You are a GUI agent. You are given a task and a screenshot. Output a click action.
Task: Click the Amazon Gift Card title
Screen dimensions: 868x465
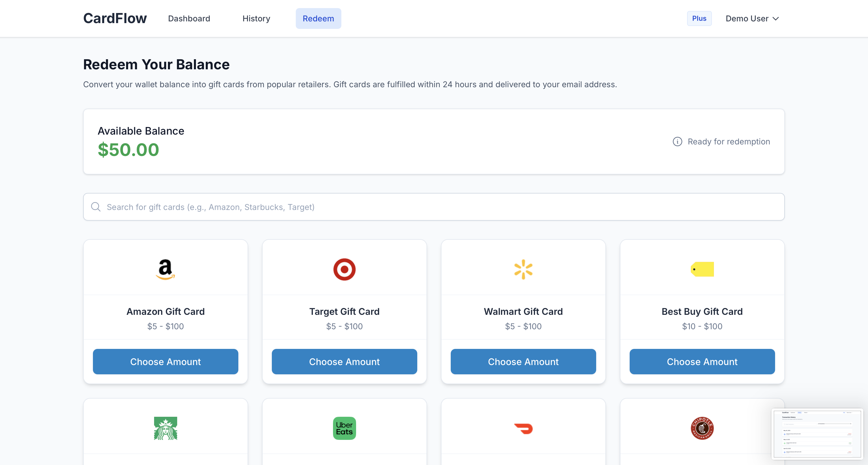[x=165, y=311]
